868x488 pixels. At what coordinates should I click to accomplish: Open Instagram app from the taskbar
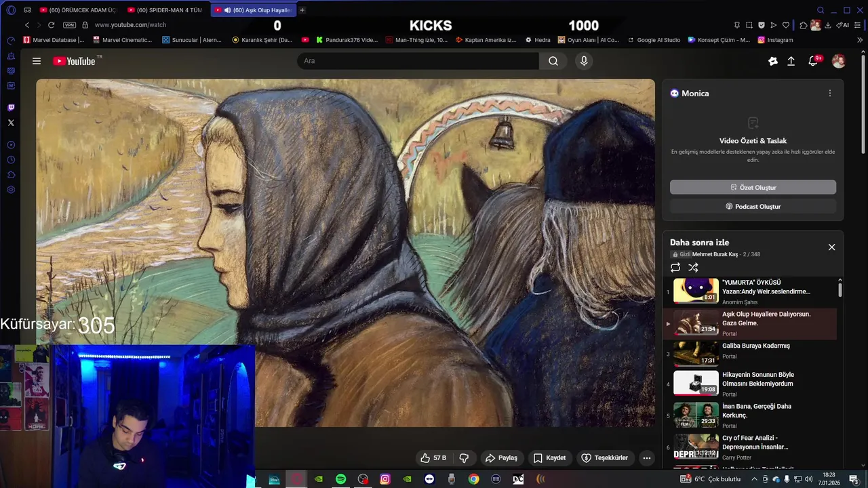[385, 479]
